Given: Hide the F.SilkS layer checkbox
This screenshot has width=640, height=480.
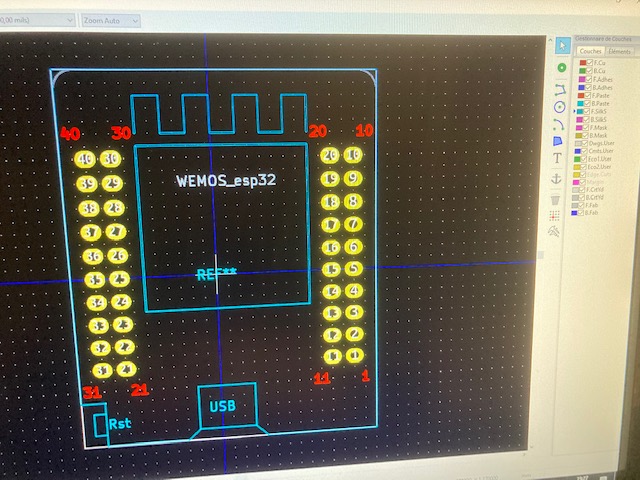Looking at the screenshot, I should coord(587,111).
